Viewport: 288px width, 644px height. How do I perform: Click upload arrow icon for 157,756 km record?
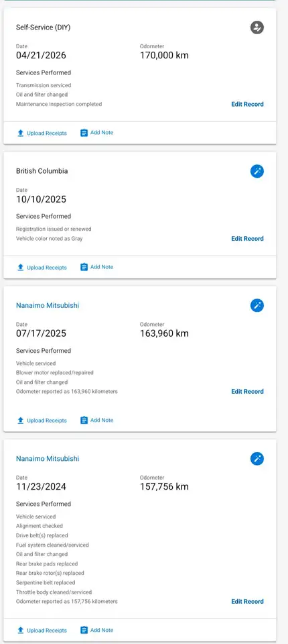(x=21, y=631)
